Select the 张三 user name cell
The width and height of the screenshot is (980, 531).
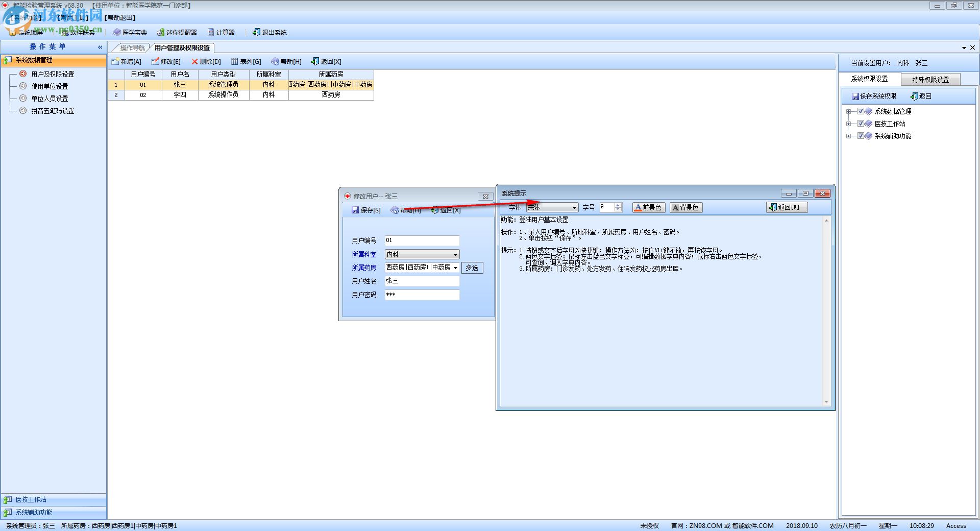point(180,85)
